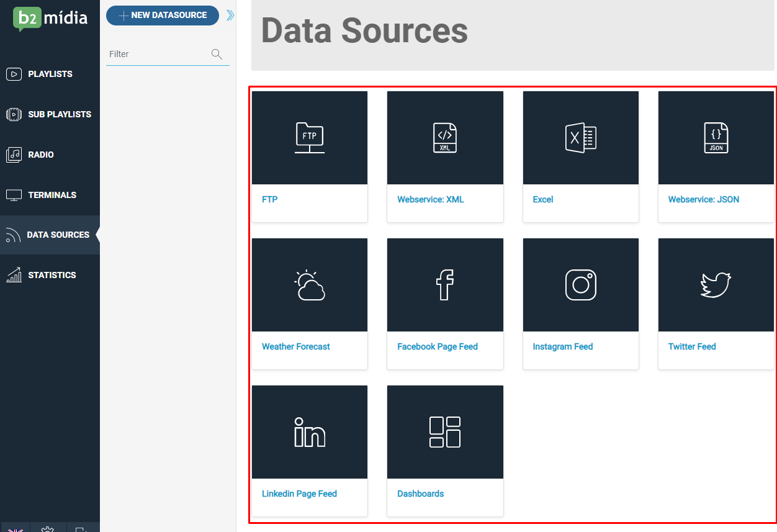Click the Data Sources page heading
The width and height of the screenshot is (777, 532).
click(364, 30)
